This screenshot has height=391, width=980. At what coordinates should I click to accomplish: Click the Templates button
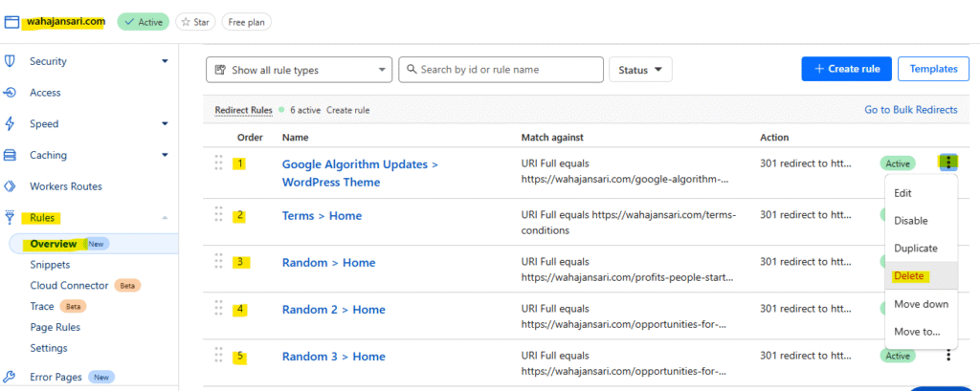point(933,69)
